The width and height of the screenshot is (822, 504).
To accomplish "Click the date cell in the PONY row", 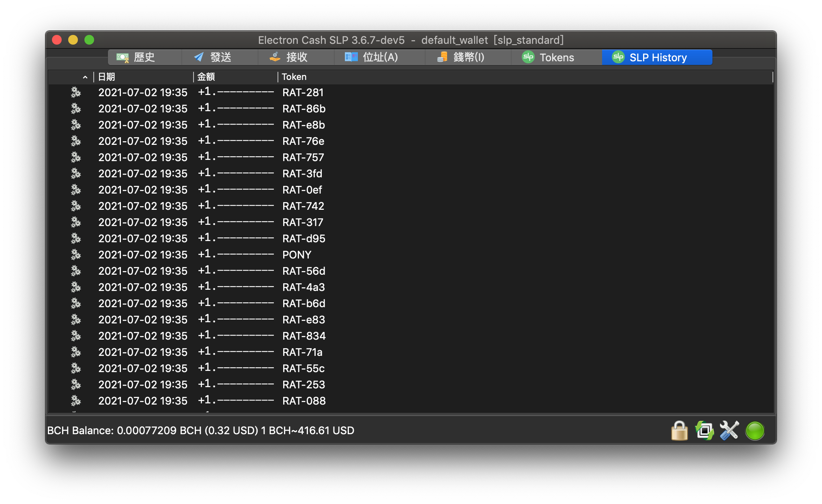I will coord(143,255).
